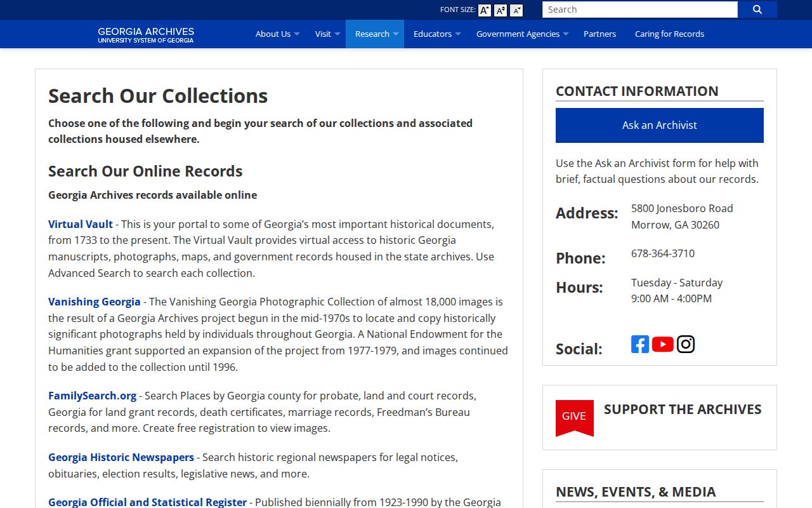Click the address 5800 Jonesboro Road
Screen dimensions: 812x508
pos(682,208)
